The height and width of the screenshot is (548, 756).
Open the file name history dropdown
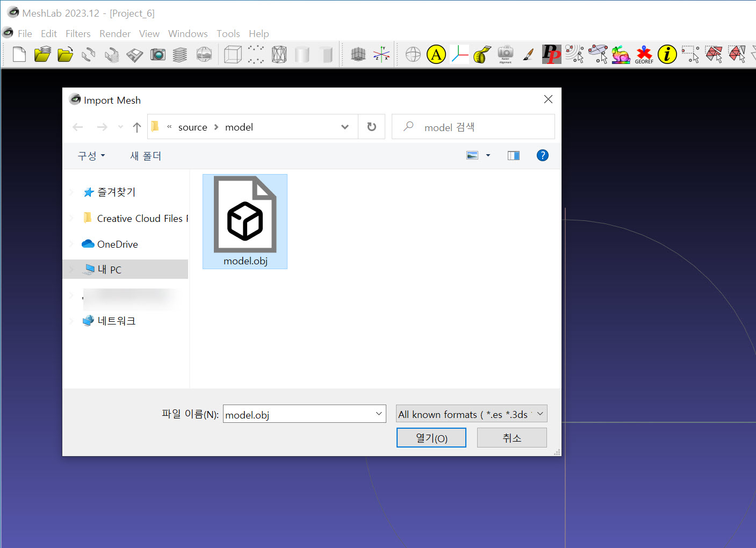[x=379, y=414]
